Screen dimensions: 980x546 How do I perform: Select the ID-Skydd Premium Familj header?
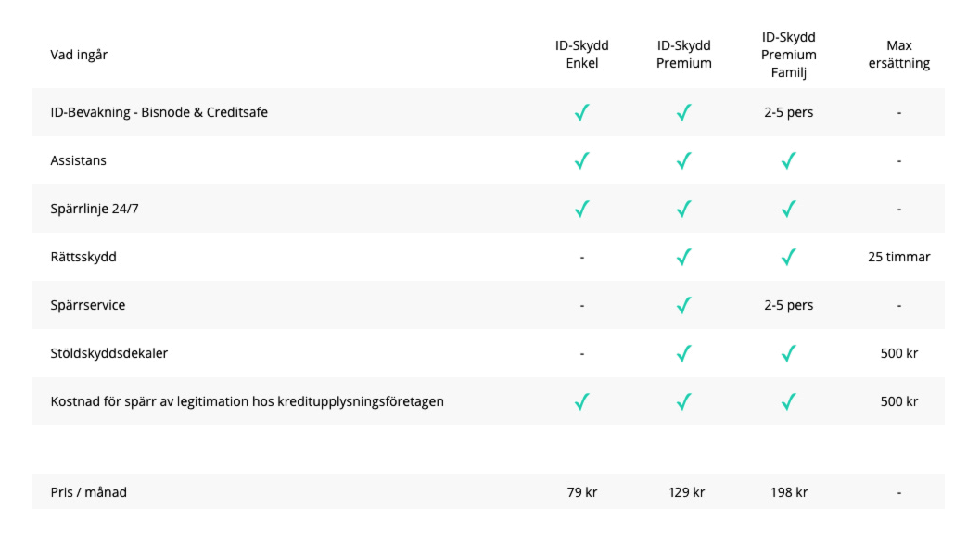coord(789,55)
